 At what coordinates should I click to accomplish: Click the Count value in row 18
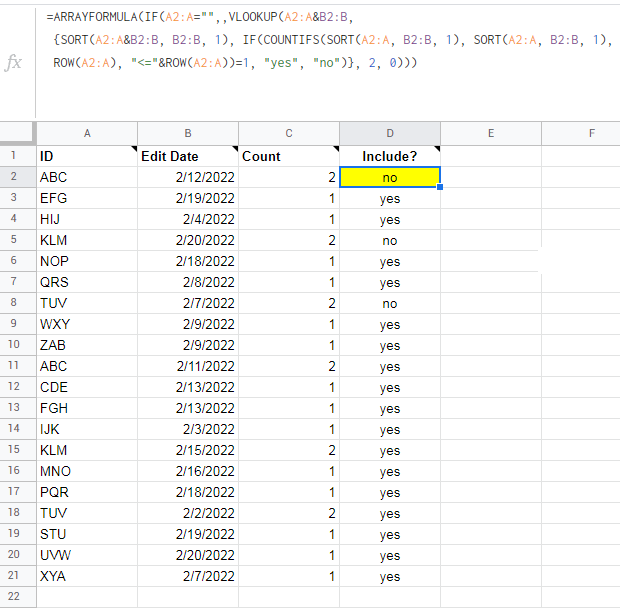pos(289,513)
